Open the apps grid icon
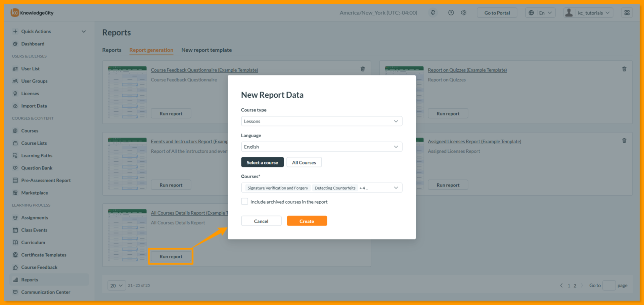Image resolution: width=644 pixels, height=305 pixels. pyautogui.click(x=627, y=13)
